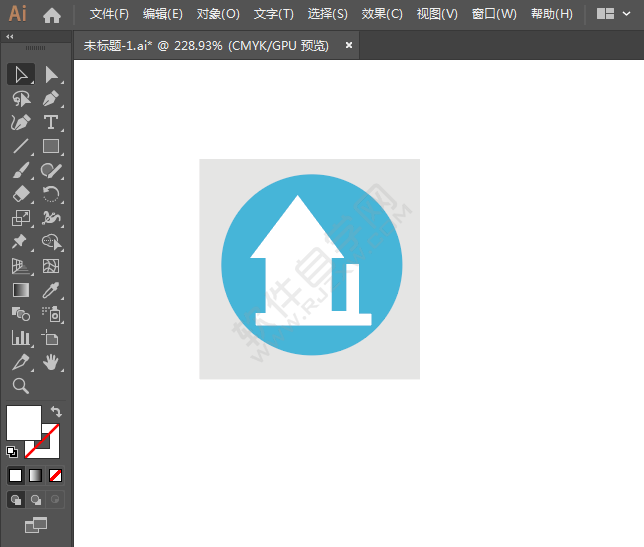Select the Curvature tool

[21, 122]
